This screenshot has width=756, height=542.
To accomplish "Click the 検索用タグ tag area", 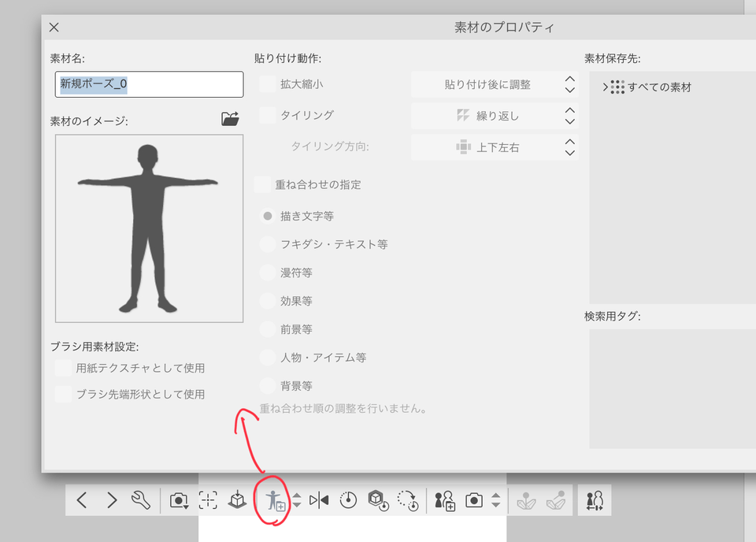I will coord(673,388).
